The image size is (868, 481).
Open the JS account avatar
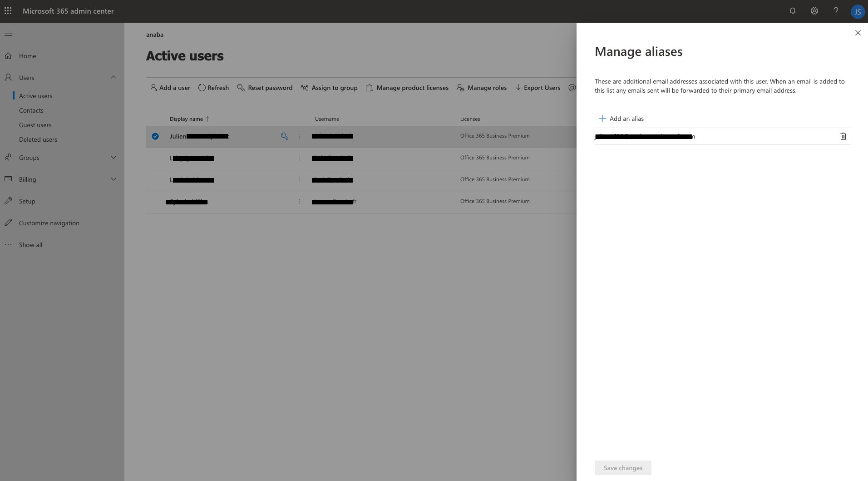tap(857, 11)
